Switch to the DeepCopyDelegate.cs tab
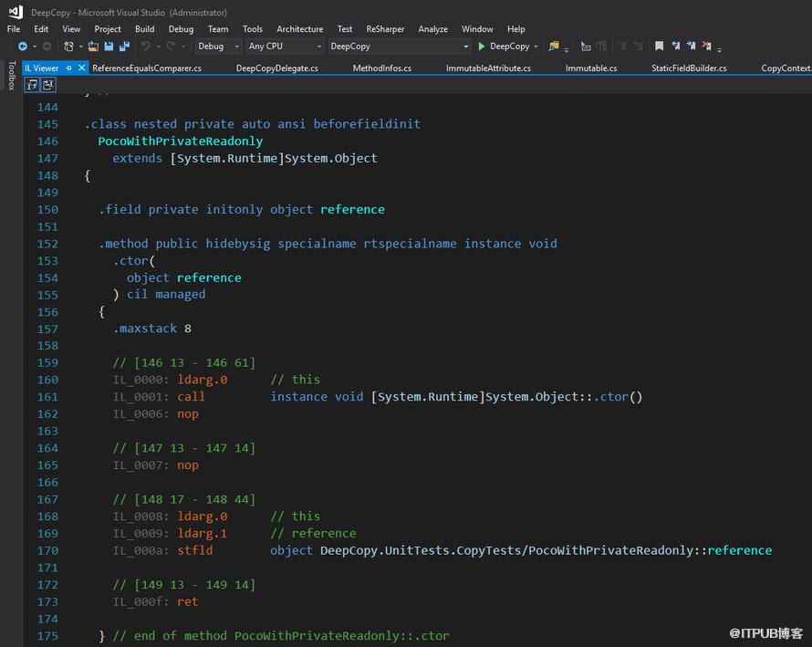This screenshot has height=647, width=812. (277, 68)
